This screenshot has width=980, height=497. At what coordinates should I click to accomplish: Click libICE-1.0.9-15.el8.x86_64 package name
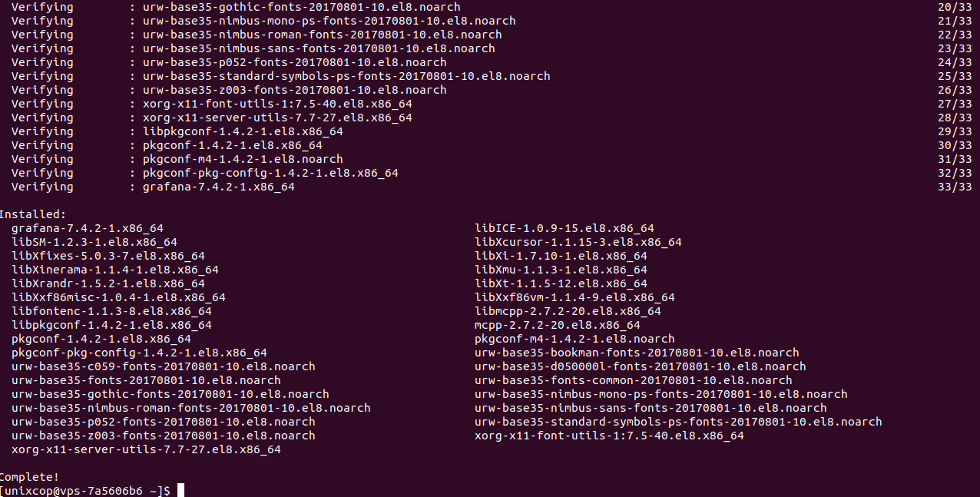pos(564,228)
